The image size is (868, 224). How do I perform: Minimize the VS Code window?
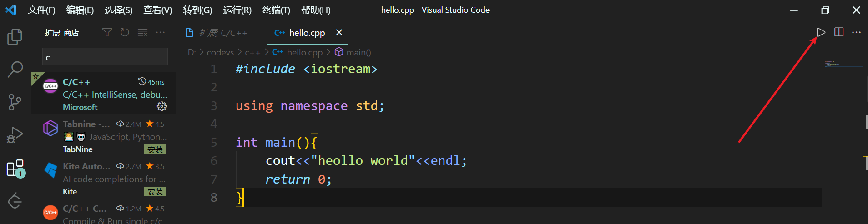[x=794, y=10]
